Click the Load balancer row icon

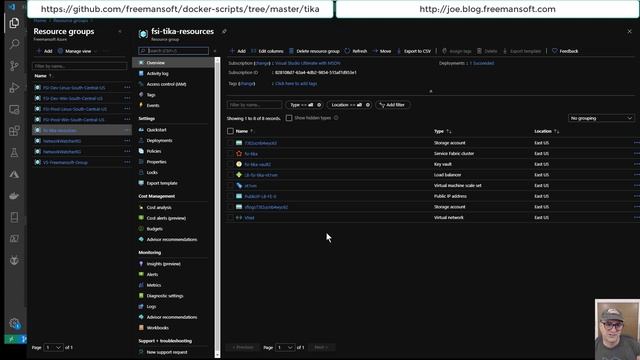point(239,175)
